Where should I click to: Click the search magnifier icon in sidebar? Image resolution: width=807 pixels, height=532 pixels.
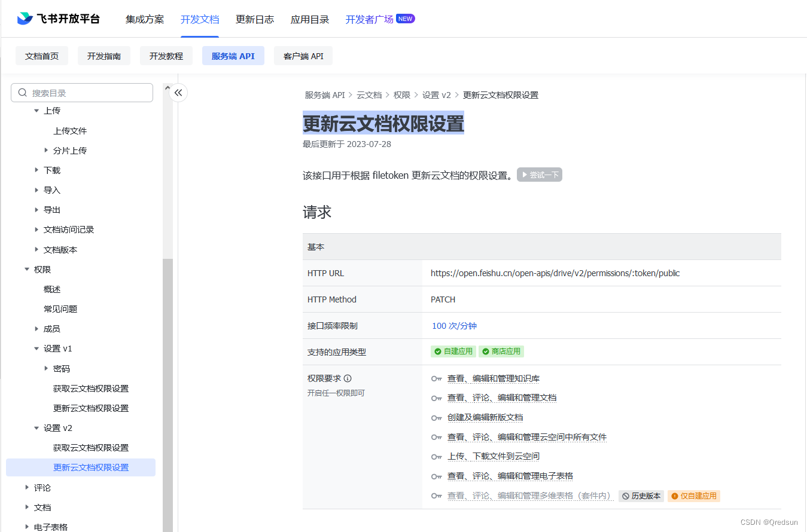coord(23,93)
